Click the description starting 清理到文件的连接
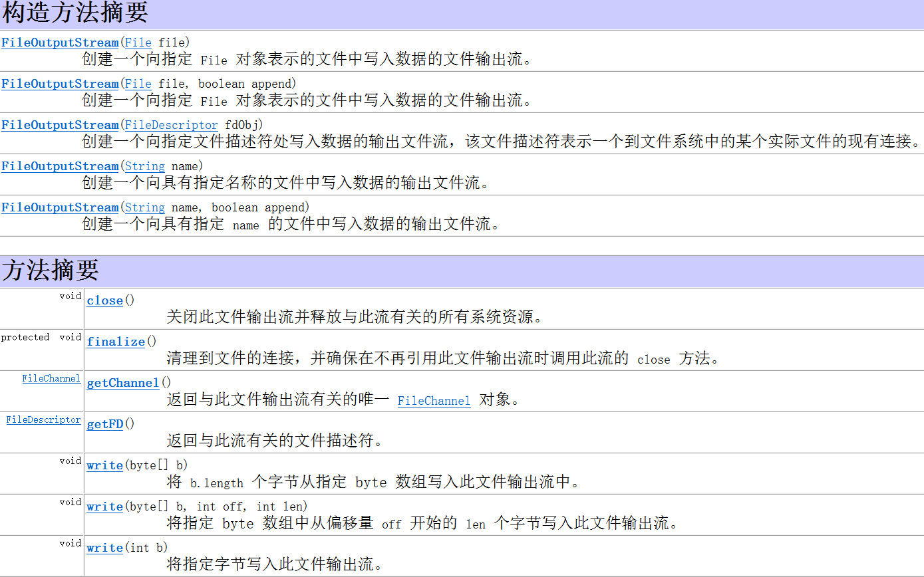This screenshot has width=924, height=577. click(443, 358)
